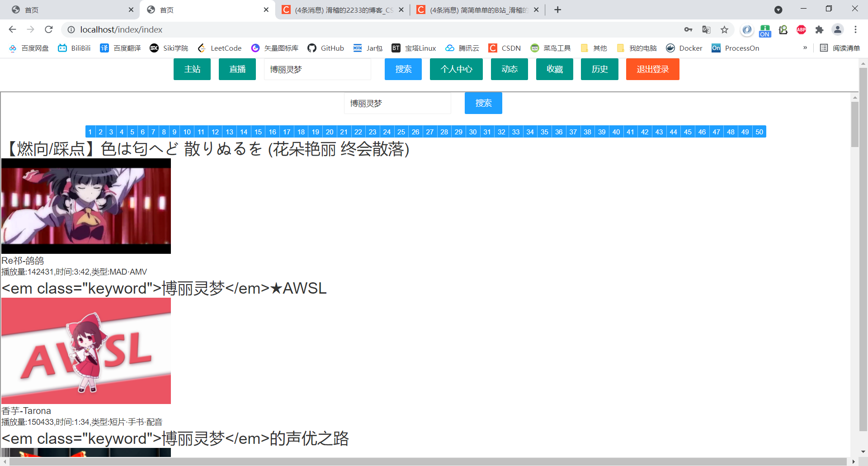Open the 百度网盘 bookmark
The height and width of the screenshot is (466, 868).
pos(29,48)
